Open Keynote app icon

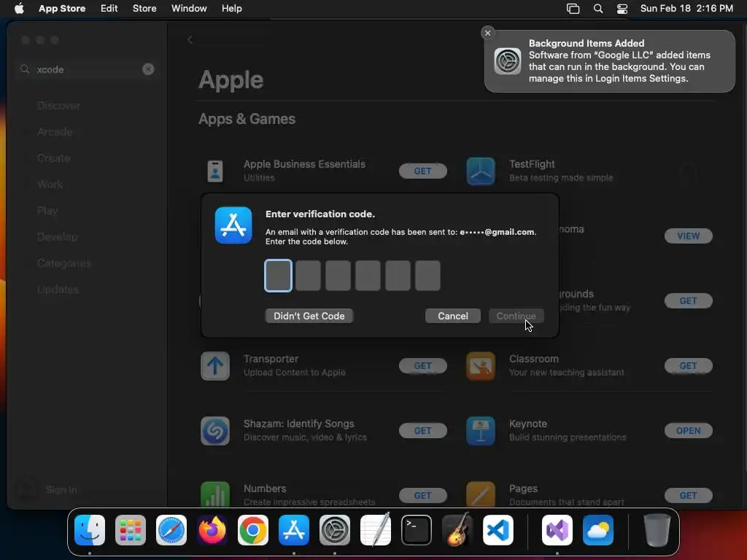coord(480,431)
